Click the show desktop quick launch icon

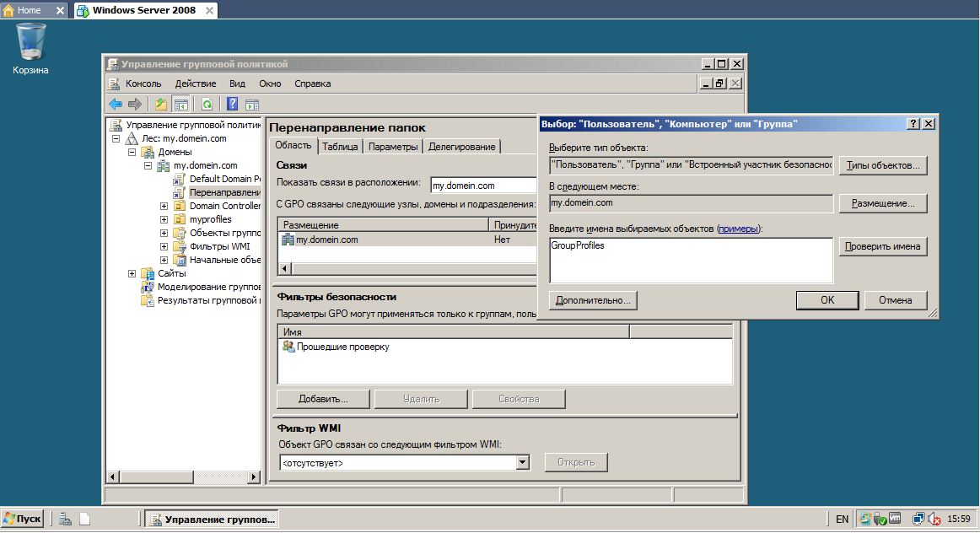[x=85, y=520]
